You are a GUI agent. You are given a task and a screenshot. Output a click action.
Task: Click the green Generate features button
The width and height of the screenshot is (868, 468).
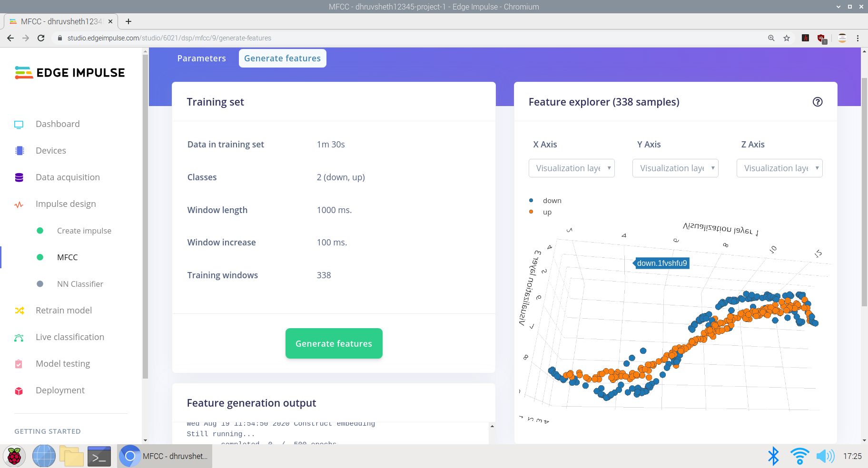(x=334, y=343)
